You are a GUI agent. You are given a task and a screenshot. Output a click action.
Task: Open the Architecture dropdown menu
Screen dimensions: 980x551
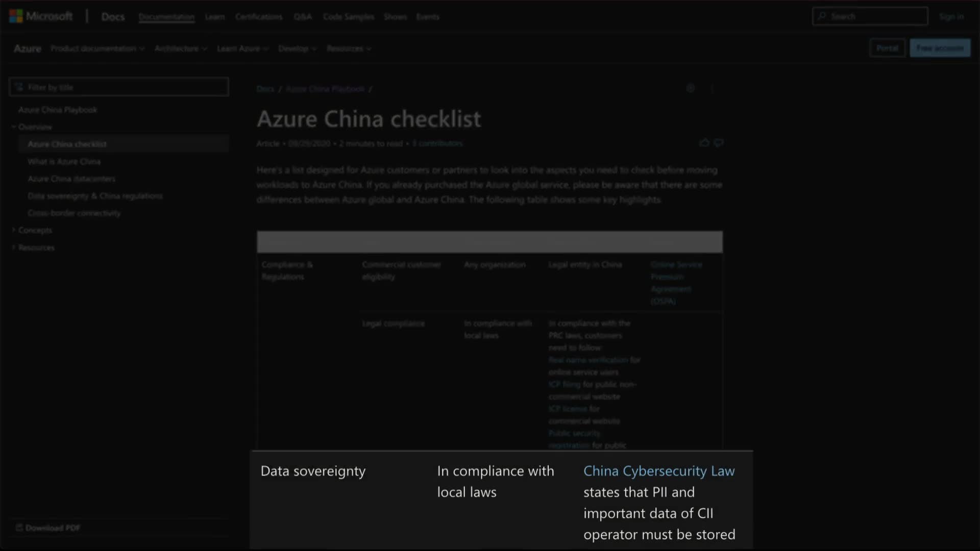pyautogui.click(x=181, y=48)
